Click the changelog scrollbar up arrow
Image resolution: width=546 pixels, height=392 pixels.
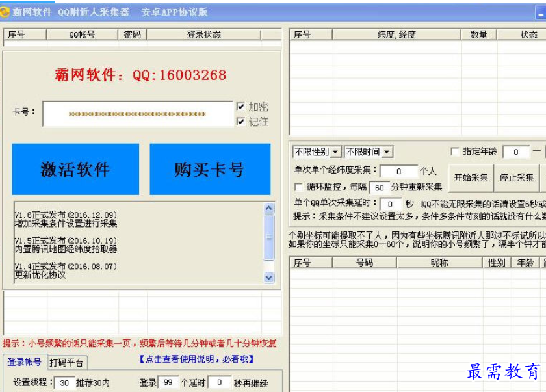point(269,208)
